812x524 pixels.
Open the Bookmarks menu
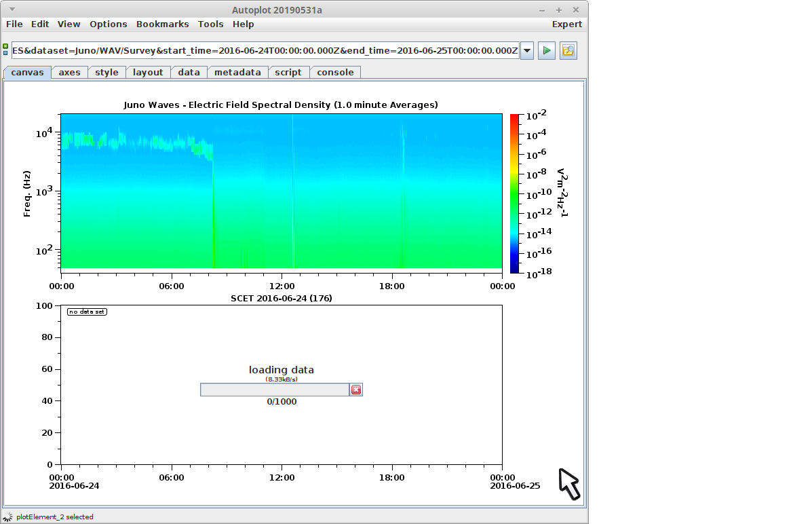pyautogui.click(x=162, y=24)
